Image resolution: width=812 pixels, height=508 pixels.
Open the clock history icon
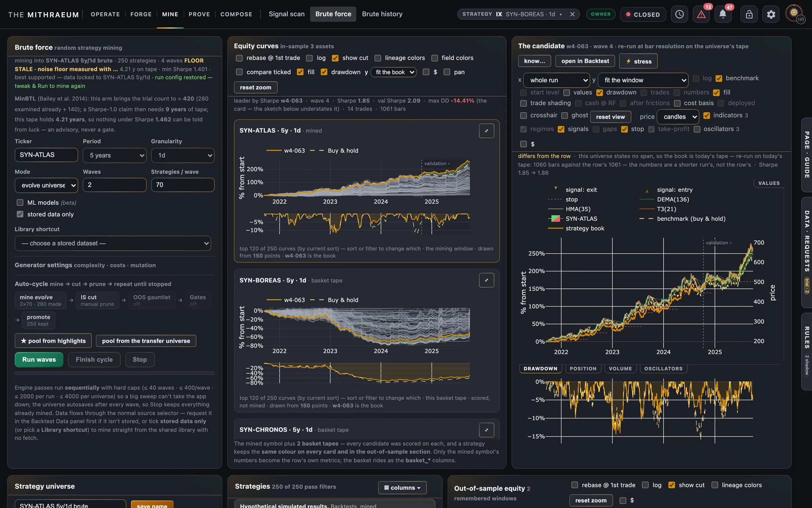tap(679, 14)
